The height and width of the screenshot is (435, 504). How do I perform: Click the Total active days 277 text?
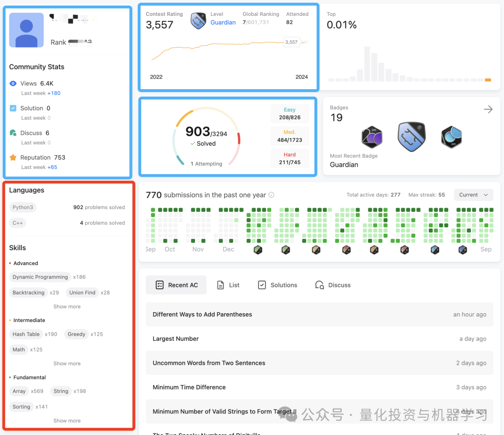click(x=373, y=195)
